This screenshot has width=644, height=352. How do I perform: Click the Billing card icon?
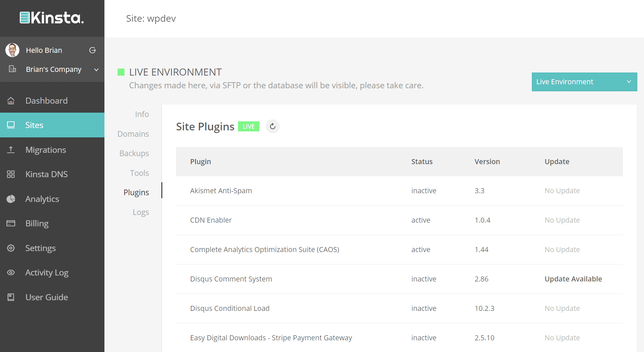[x=11, y=223]
